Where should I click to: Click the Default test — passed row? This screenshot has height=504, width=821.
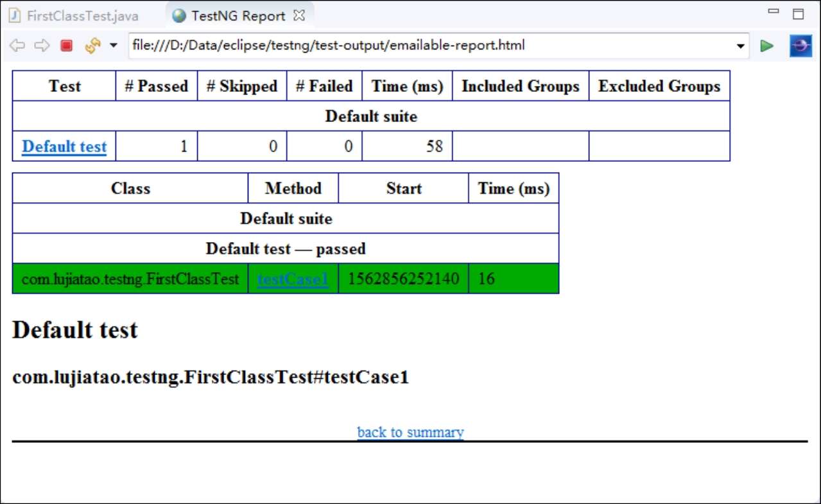(x=286, y=248)
